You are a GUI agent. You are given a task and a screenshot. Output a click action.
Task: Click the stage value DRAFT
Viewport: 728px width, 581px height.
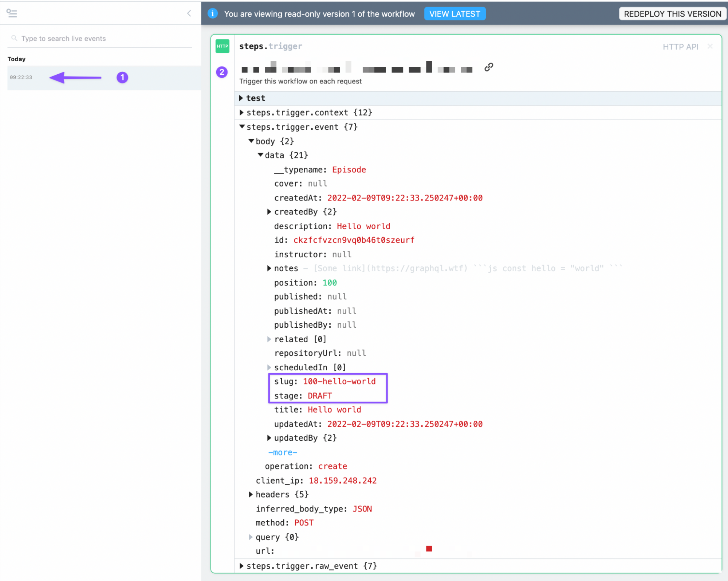[x=320, y=396]
